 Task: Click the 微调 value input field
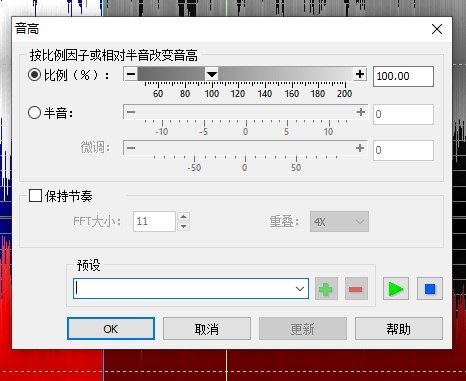[x=403, y=150]
